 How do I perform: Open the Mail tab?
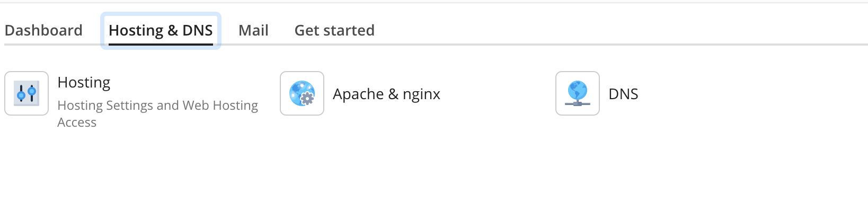(253, 30)
